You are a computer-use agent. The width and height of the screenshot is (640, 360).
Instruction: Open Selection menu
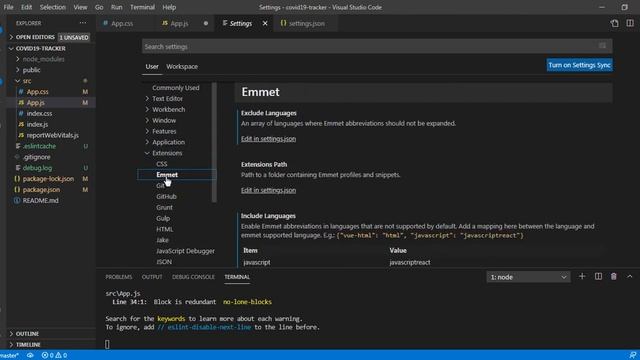click(53, 7)
